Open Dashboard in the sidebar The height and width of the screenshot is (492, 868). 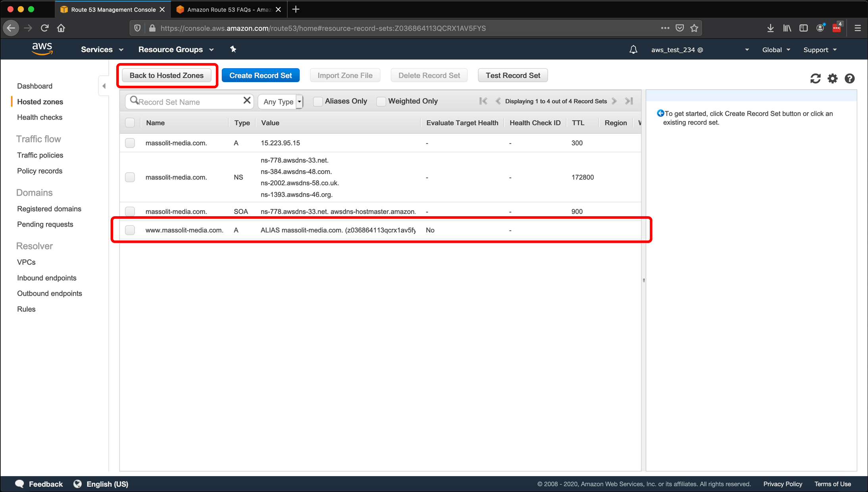coord(35,86)
